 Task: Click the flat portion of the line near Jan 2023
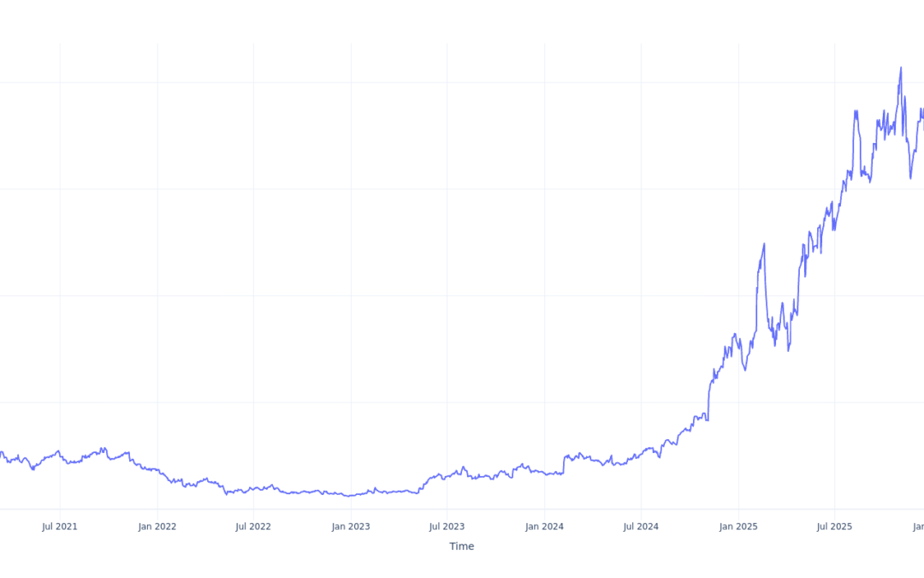[351, 494]
